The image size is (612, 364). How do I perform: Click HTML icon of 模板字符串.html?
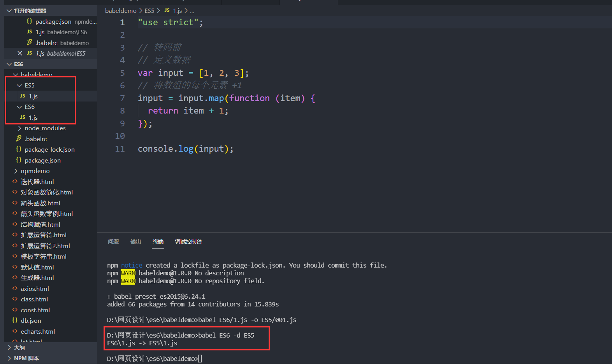click(15, 256)
